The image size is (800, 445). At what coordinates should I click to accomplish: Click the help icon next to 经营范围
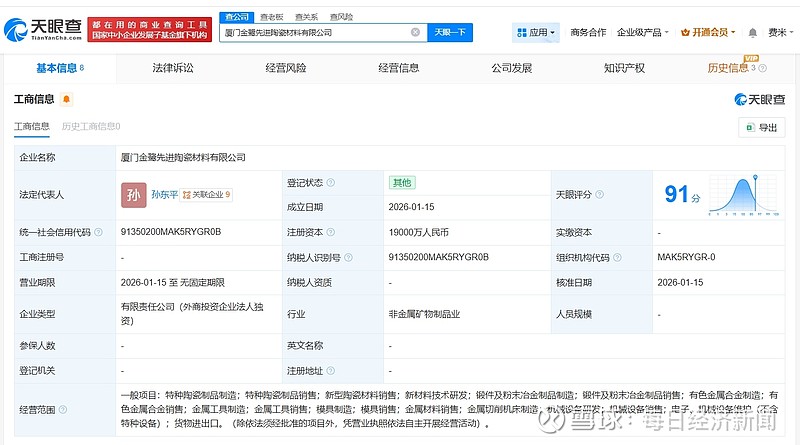[63, 409]
